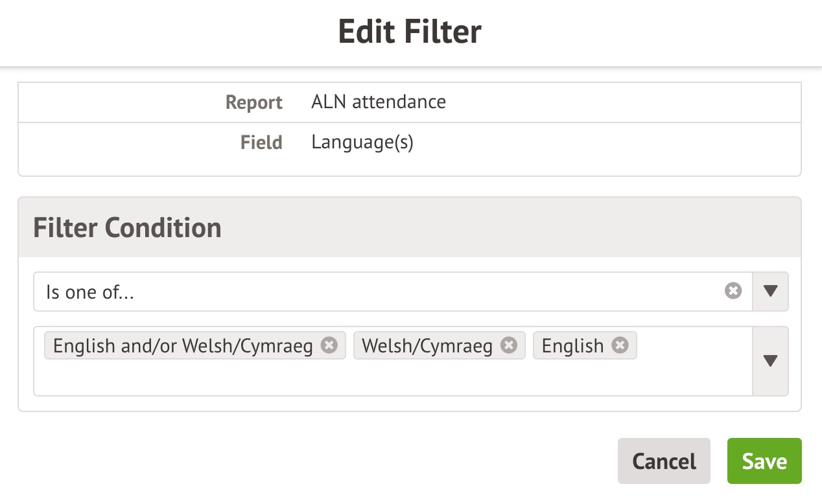Click the "Edit Filter" dialog title
The image size is (822, 504).
point(410,32)
